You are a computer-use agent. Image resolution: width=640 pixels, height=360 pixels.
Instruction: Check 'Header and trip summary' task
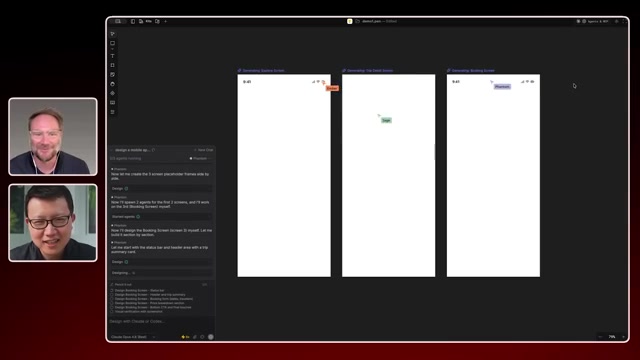[x=112, y=295]
